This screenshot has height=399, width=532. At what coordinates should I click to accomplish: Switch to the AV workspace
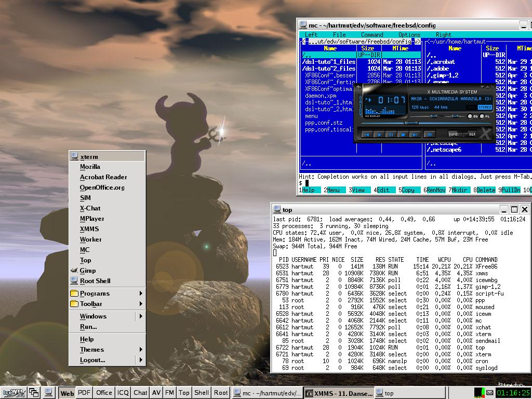156,393
